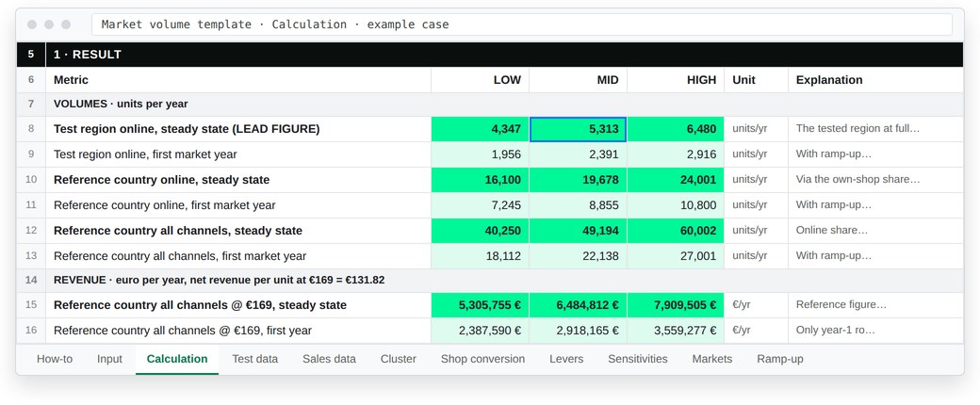Screen dimensions: 980x405
Task: Select cell with value 18,112
Action: click(480, 256)
